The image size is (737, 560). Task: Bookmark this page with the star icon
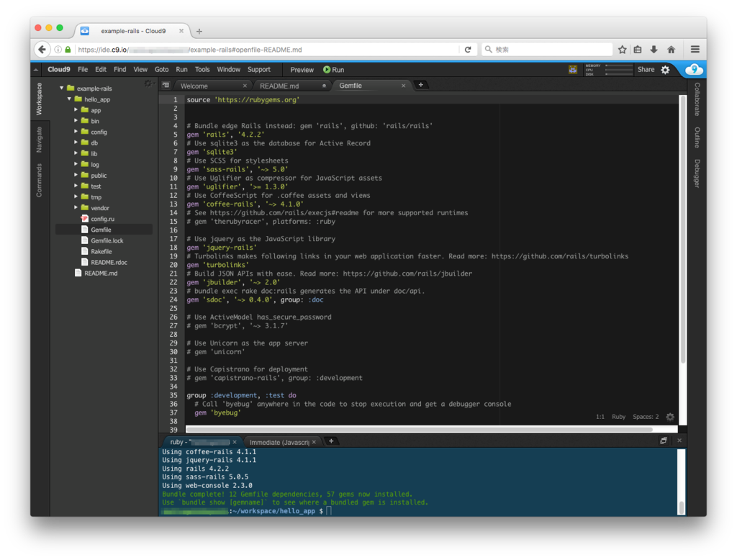click(x=623, y=50)
